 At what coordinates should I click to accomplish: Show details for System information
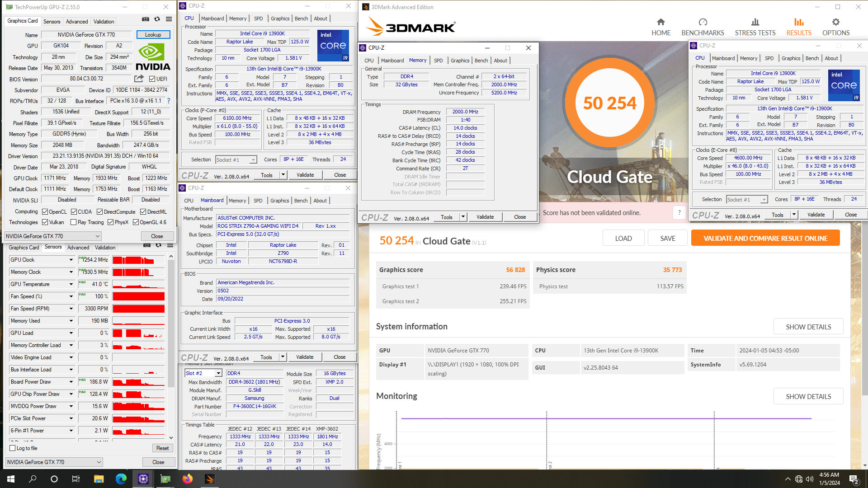point(808,327)
